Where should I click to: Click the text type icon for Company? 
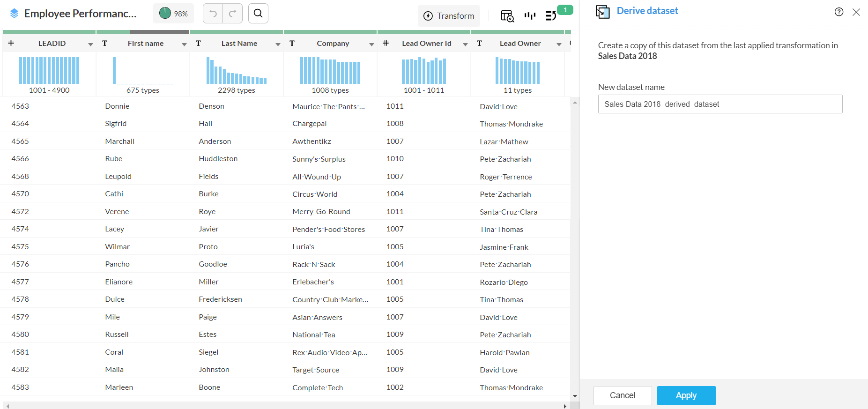pos(292,44)
